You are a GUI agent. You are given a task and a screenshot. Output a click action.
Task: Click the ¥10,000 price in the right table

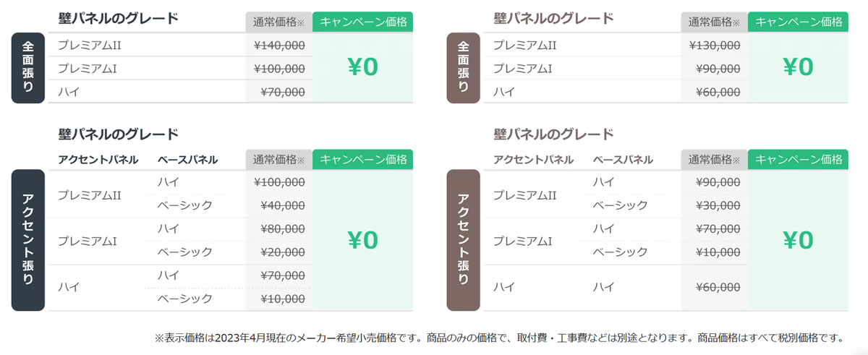(x=718, y=252)
